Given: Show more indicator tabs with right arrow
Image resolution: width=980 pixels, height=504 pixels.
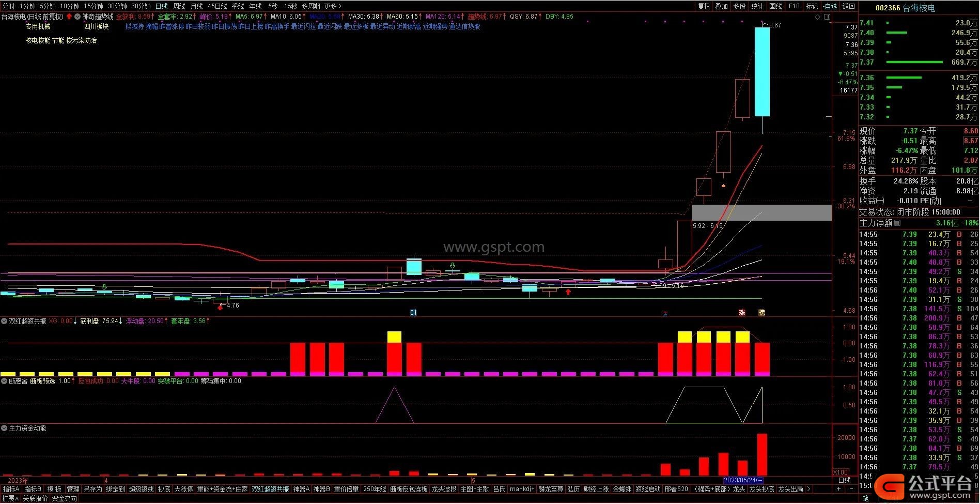Looking at the screenshot, I should click(809, 488).
